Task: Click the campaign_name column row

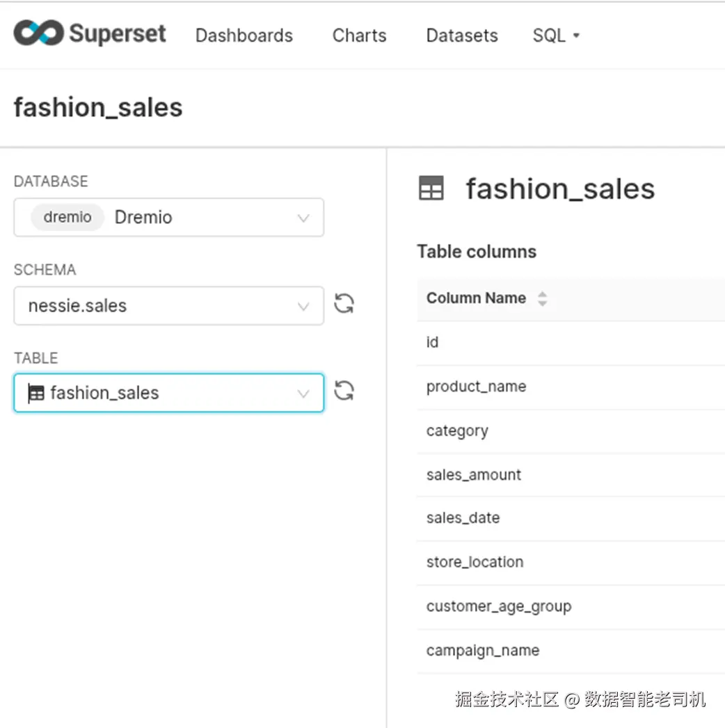Action: [483, 651]
